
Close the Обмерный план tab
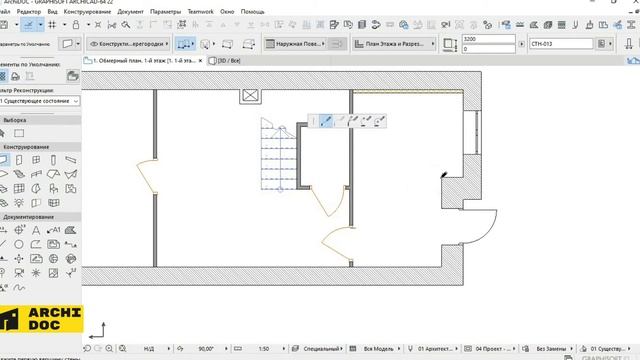[200, 60]
